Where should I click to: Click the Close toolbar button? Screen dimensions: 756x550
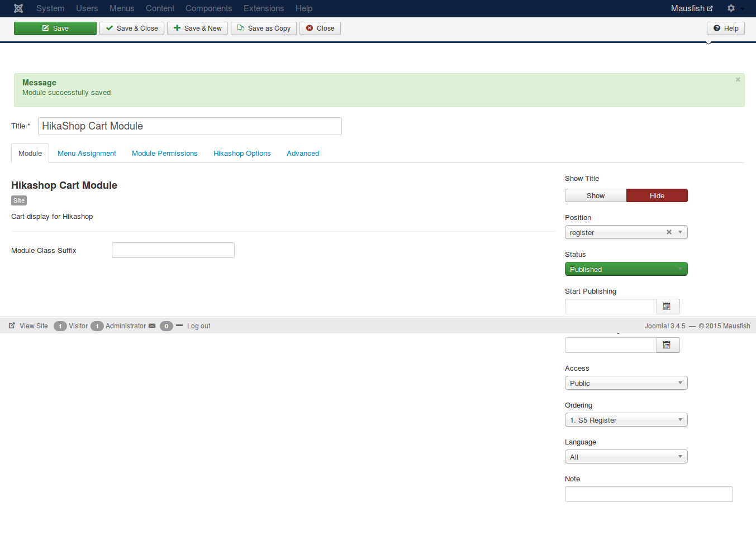[320, 28]
